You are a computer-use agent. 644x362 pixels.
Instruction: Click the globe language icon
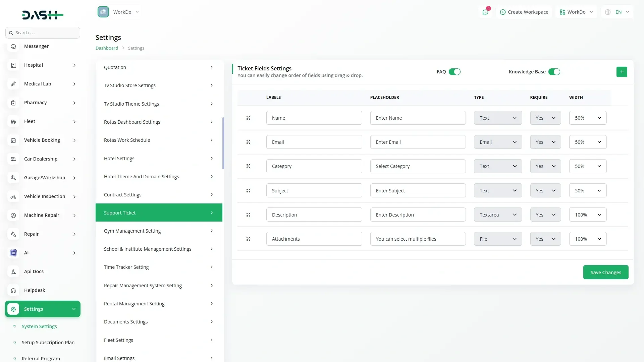point(608,12)
